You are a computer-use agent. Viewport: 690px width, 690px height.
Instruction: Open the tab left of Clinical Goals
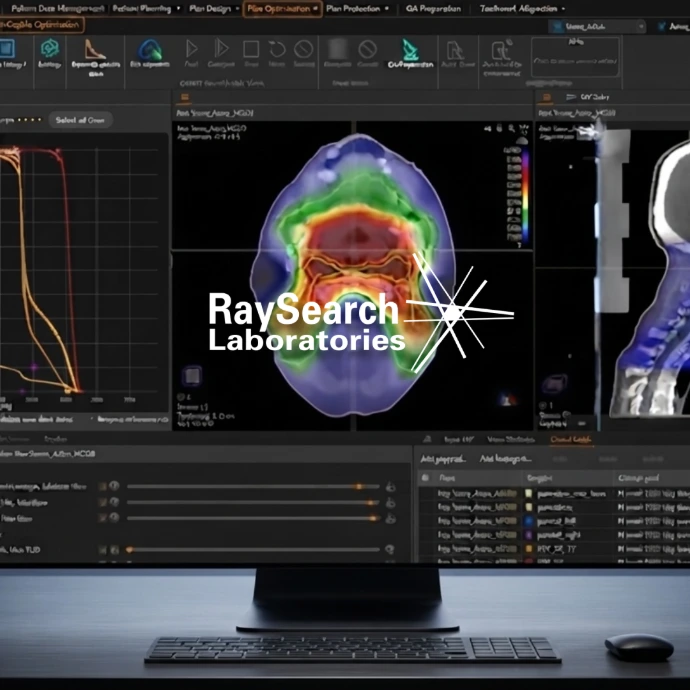[510, 440]
